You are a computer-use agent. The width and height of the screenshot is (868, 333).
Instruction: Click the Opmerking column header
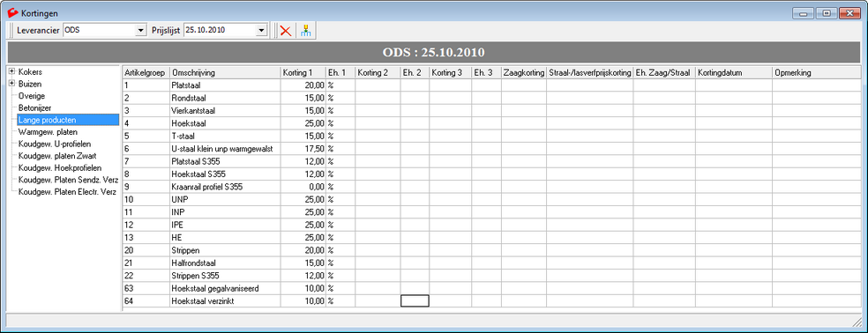(816, 73)
